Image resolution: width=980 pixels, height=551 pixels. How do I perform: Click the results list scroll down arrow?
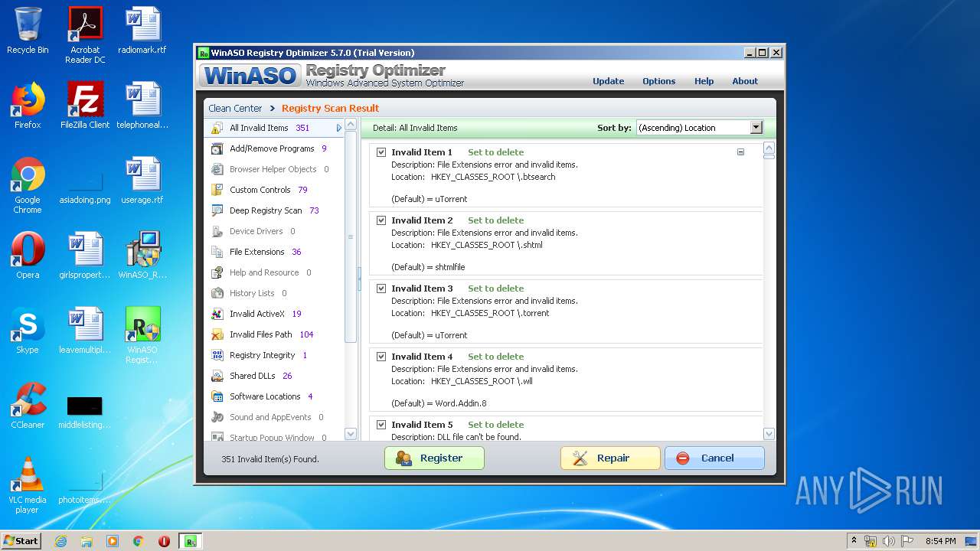click(x=769, y=434)
